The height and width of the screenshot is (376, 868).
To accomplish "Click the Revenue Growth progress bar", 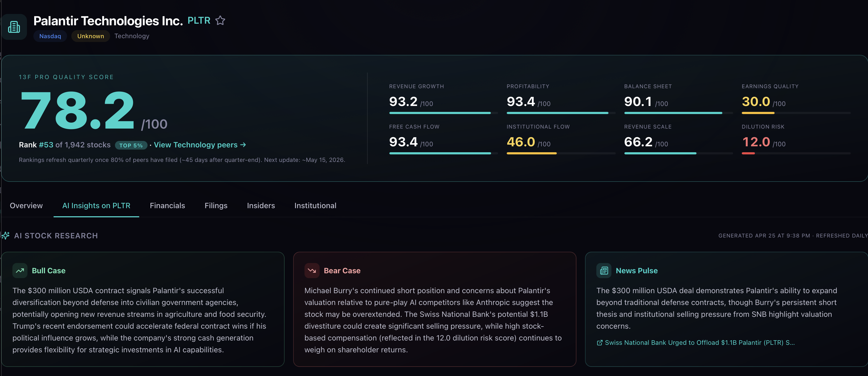I will click(x=443, y=113).
